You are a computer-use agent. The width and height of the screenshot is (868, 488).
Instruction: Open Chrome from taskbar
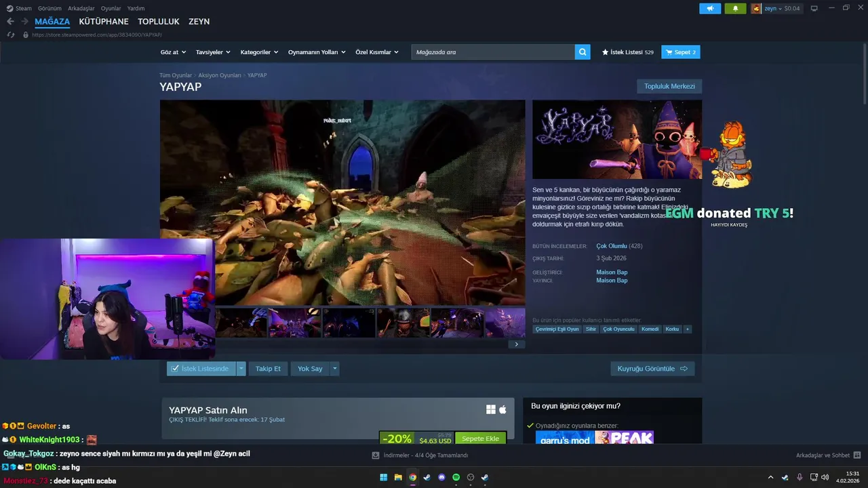[413, 477]
